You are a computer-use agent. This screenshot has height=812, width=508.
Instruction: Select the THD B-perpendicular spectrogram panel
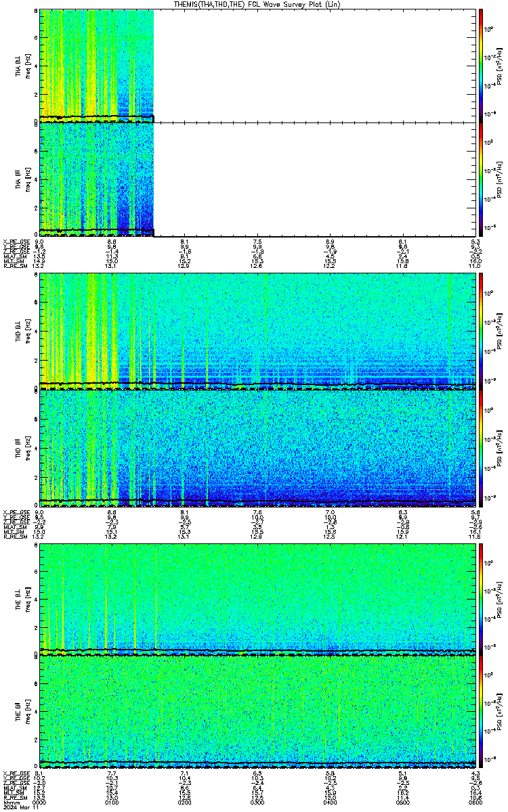[x=257, y=331]
